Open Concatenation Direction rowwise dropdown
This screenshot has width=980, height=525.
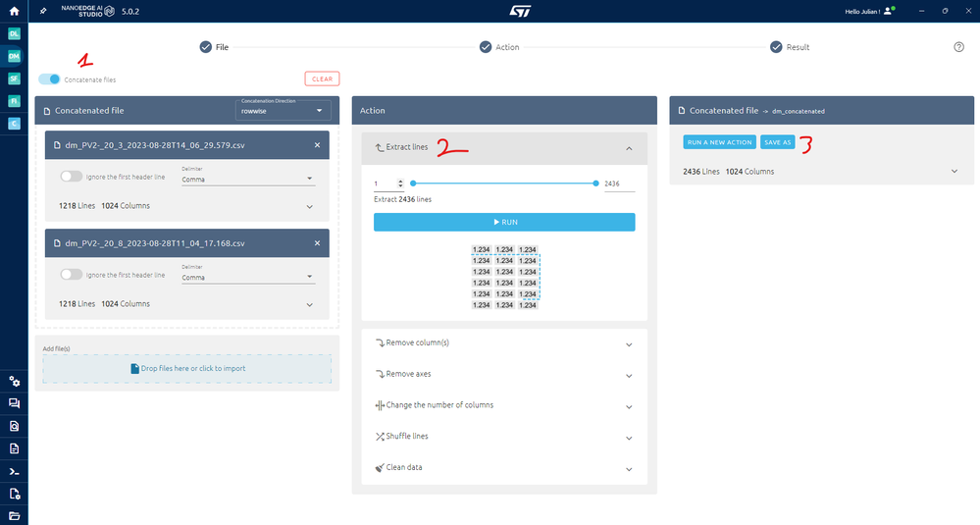283,109
